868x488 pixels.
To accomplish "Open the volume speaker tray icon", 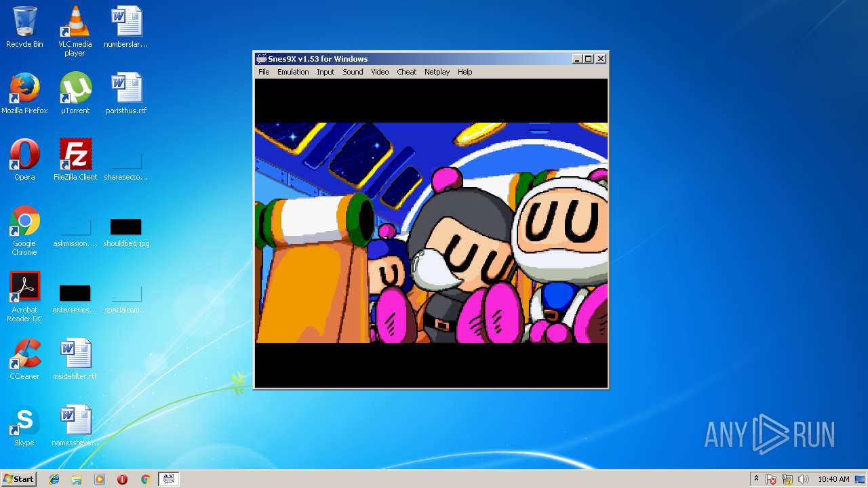I will pos(803,479).
